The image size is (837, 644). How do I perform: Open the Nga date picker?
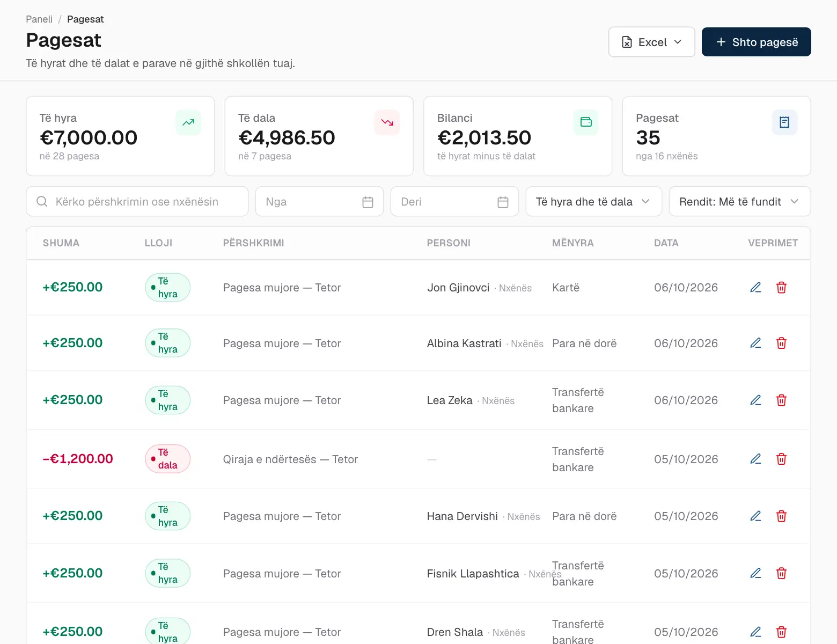[x=319, y=202]
